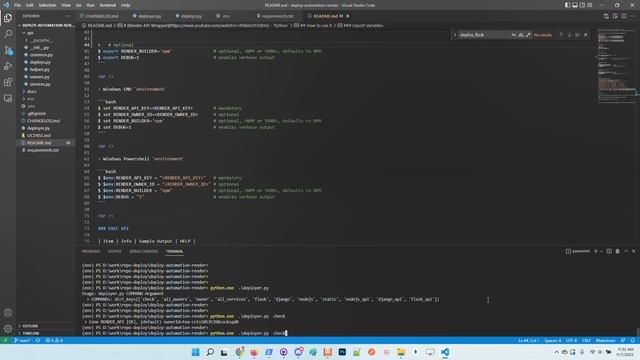The width and height of the screenshot is (640, 360).
Task: Expand the __pycache__ folder
Action: click(39, 40)
